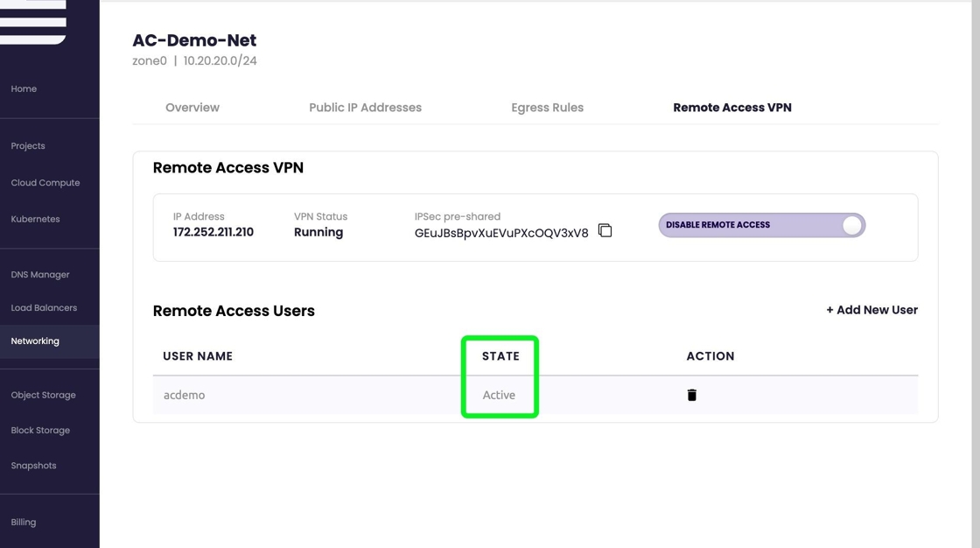Image resolution: width=980 pixels, height=548 pixels.
Task: Open Home in the sidebar
Action: click(24, 89)
